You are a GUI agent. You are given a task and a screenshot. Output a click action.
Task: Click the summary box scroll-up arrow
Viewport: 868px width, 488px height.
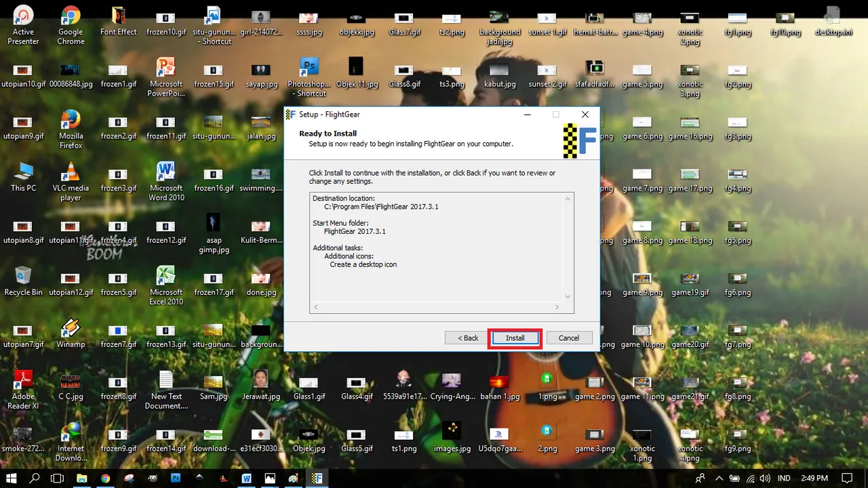point(568,199)
